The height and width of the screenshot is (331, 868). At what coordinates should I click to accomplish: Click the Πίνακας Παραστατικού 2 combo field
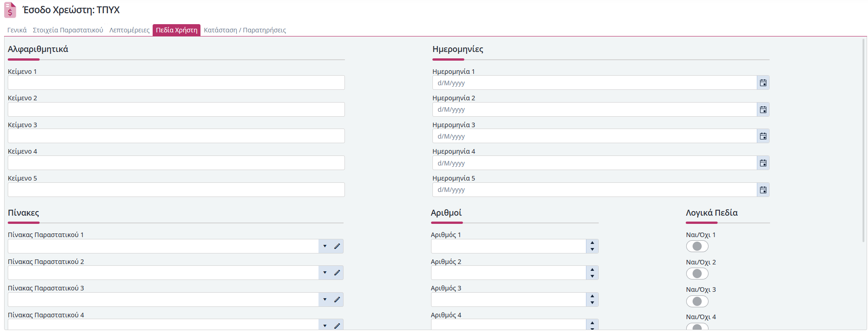(163, 273)
